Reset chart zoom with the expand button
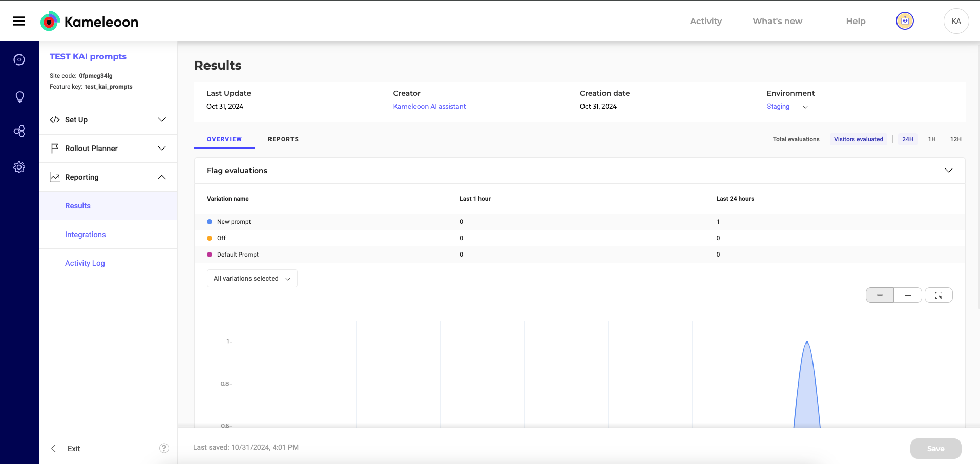The height and width of the screenshot is (464, 980). pos(939,295)
